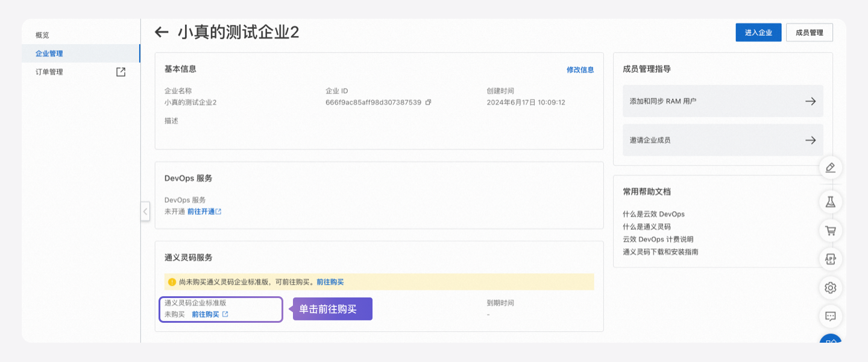The image size is (868, 362).
Task: Open help doc 什么是云效 DevOps
Action: pyautogui.click(x=653, y=214)
